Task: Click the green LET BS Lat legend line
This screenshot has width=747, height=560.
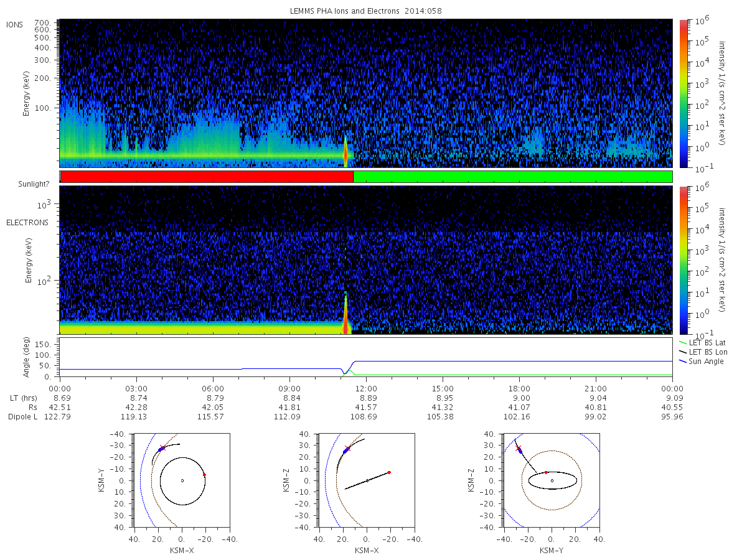Action: pos(682,342)
